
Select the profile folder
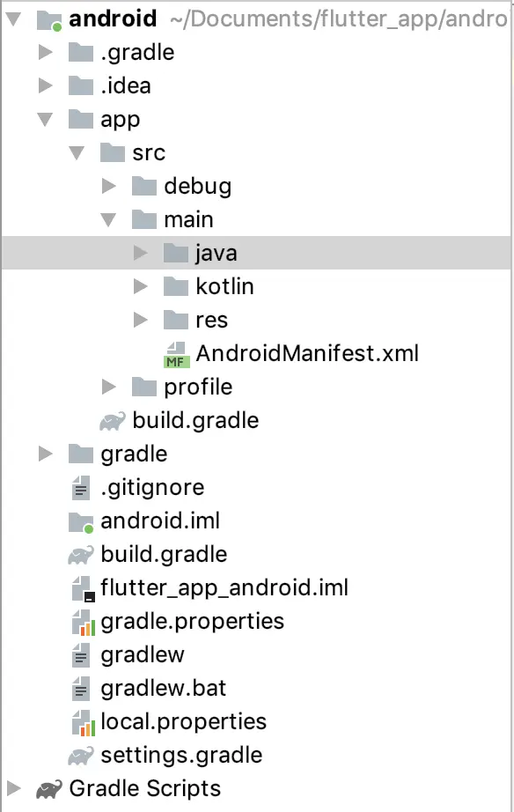click(199, 387)
